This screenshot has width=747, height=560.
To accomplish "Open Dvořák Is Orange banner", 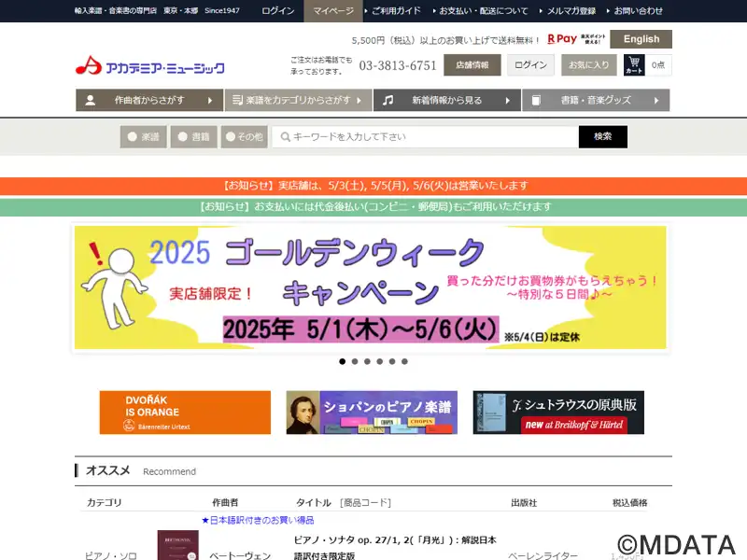I will pyautogui.click(x=185, y=413).
